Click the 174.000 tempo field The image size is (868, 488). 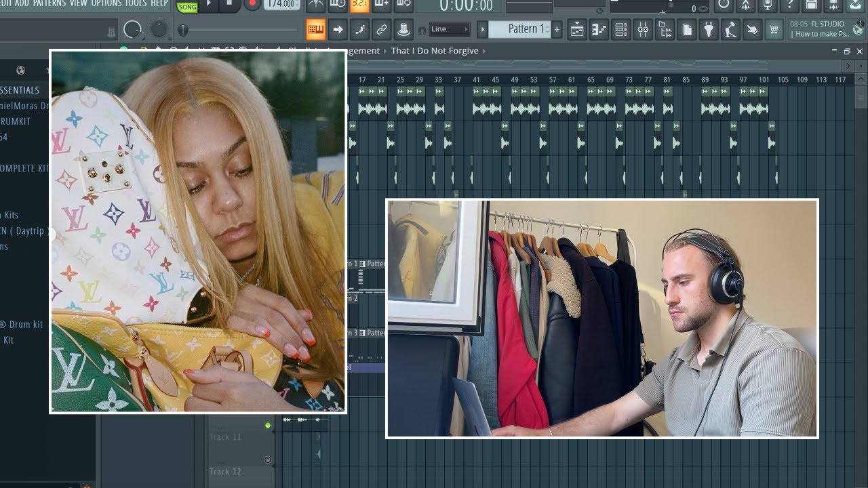[283, 4]
